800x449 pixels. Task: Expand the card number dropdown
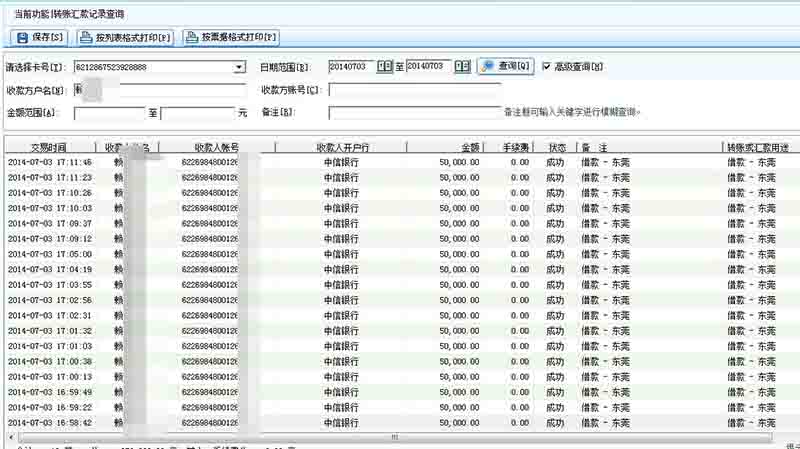[x=239, y=68]
